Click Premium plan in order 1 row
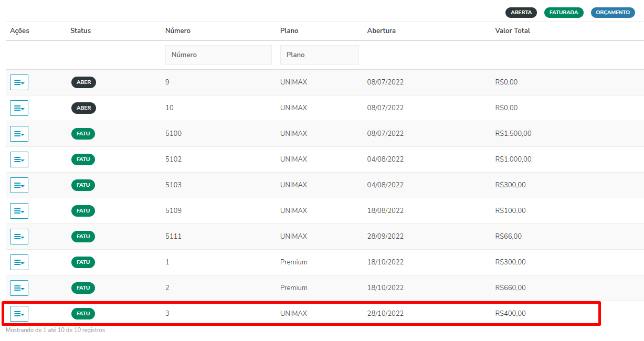The width and height of the screenshot is (644, 341). [x=294, y=262]
